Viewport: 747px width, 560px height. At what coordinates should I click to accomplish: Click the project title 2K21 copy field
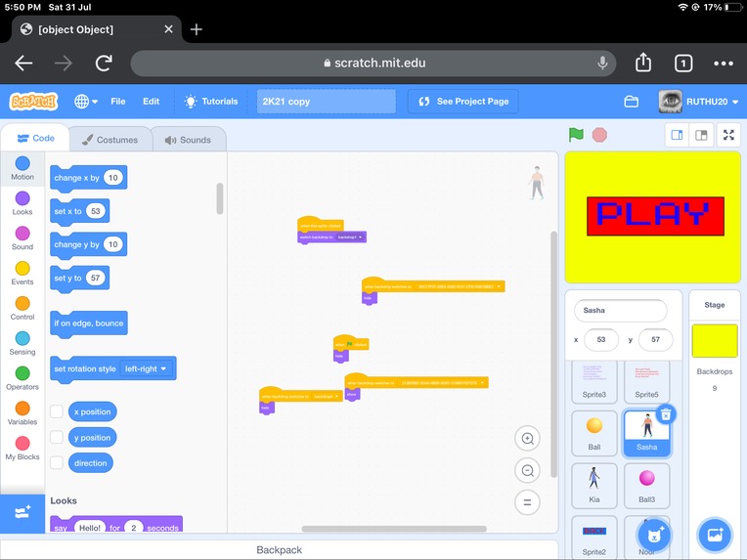click(327, 102)
